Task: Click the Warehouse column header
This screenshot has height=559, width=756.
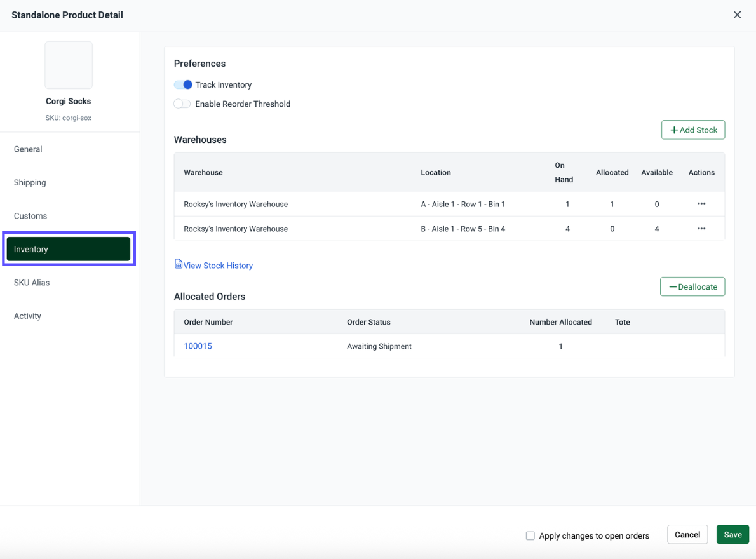Action: pyautogui.click(x=203, y=173)
